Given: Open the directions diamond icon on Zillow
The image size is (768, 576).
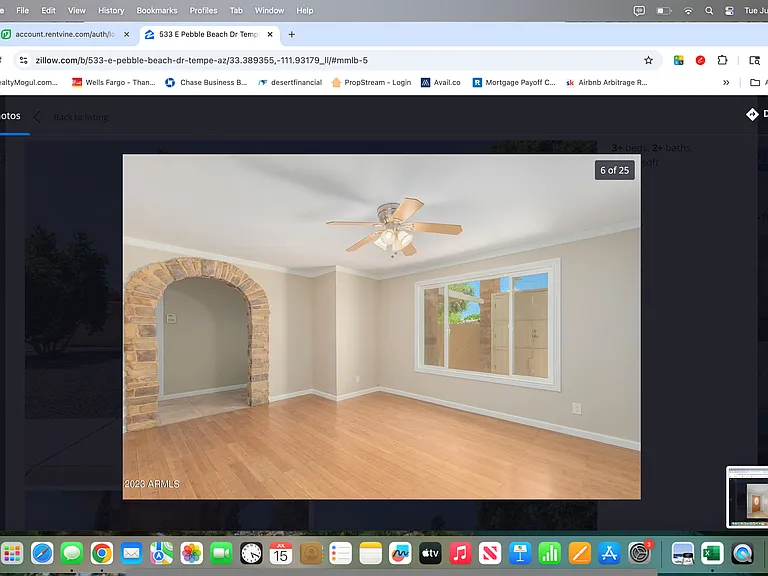Looking at the screenshot, I should coord(752,114).
